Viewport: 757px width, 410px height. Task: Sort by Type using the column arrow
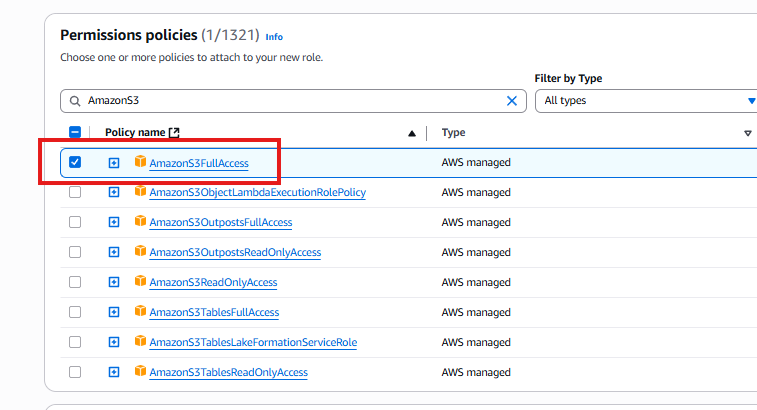pos(748,133)
